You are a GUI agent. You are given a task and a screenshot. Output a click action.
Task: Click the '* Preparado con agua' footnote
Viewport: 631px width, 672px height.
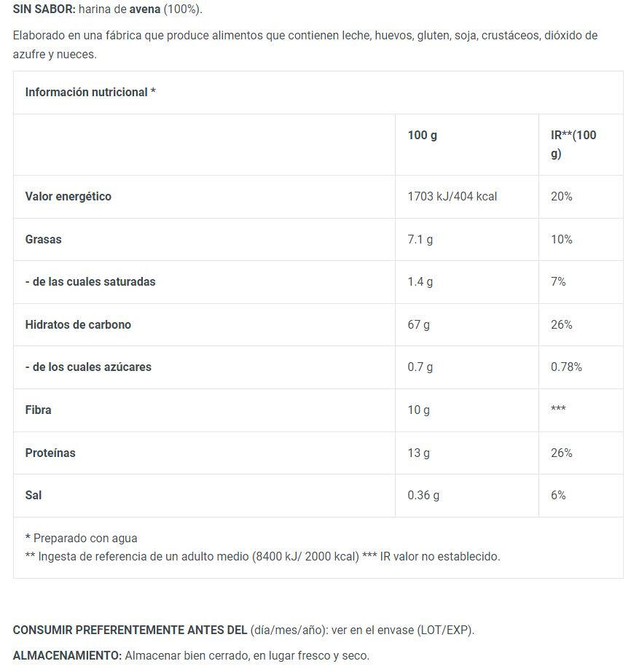pos(82,539)
